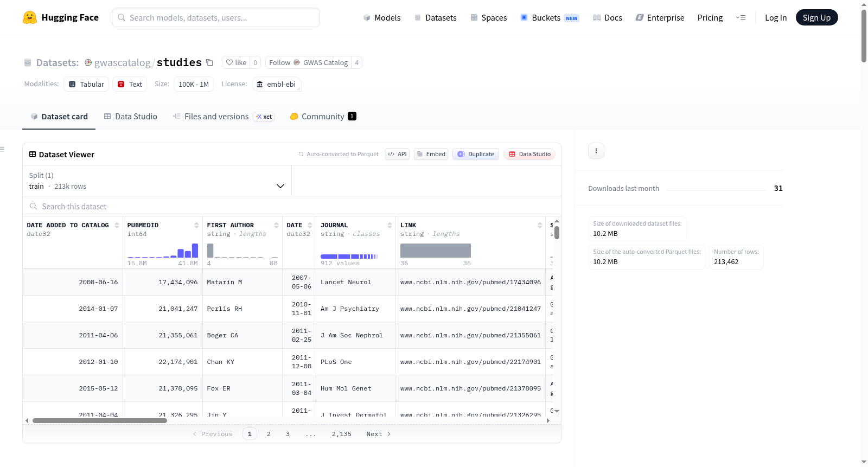
Task: Expand the Split train dropdown
Action: (x=157, y=181)
